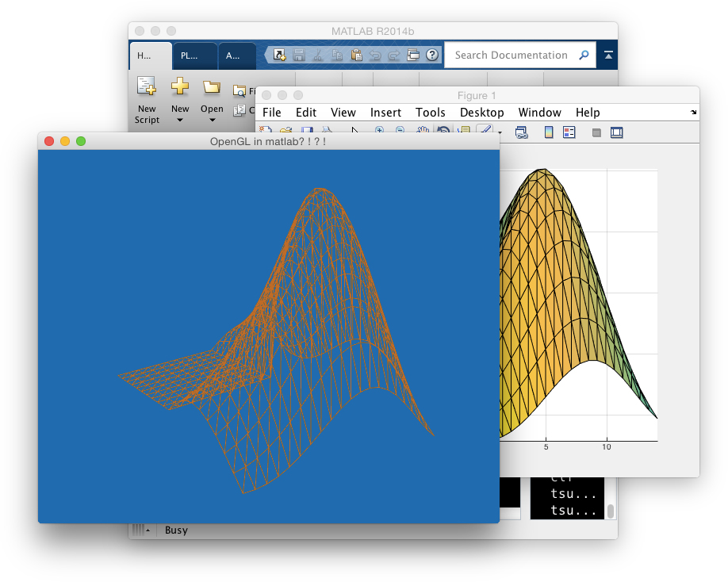
Task: Activate the Pan tool
Action: point(423,132)
